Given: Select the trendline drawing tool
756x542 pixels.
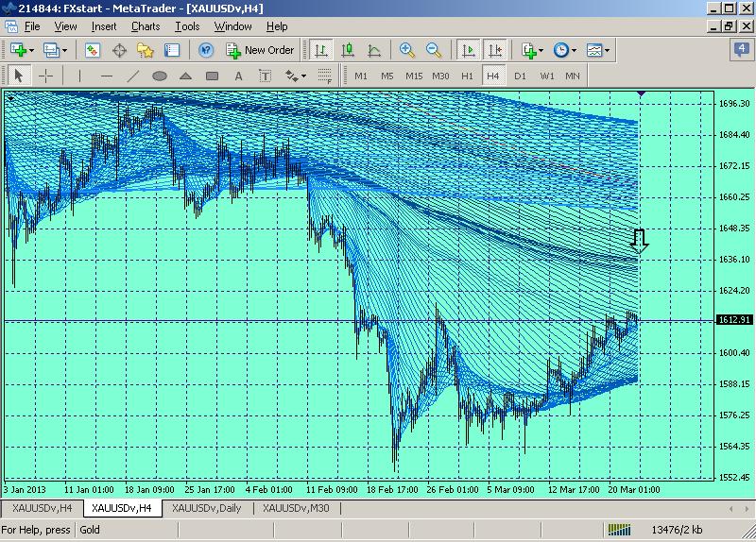Looking at the screenshot, I should click(x=133, y=76).
